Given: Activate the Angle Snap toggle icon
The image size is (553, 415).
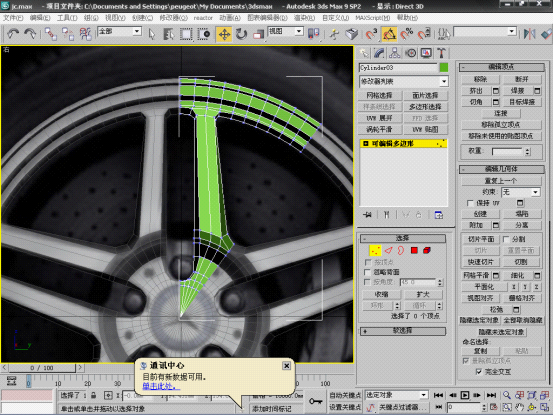Looking at the screenshot, I should (389, 34).
